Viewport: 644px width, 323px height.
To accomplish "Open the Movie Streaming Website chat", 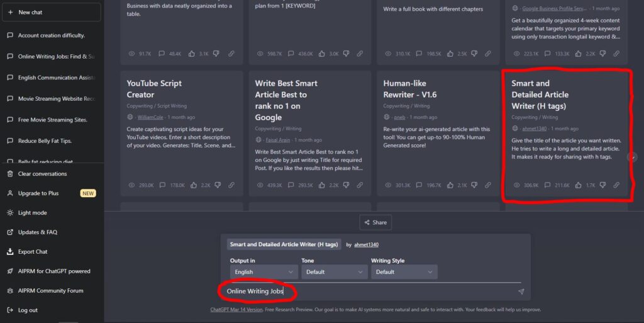I will pyautogui.click(x=52, y=99).
